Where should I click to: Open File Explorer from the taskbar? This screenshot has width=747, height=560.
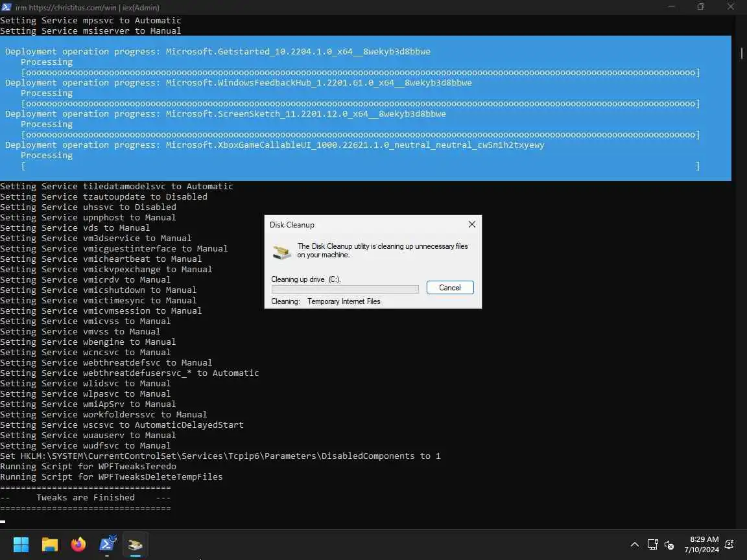49,544
